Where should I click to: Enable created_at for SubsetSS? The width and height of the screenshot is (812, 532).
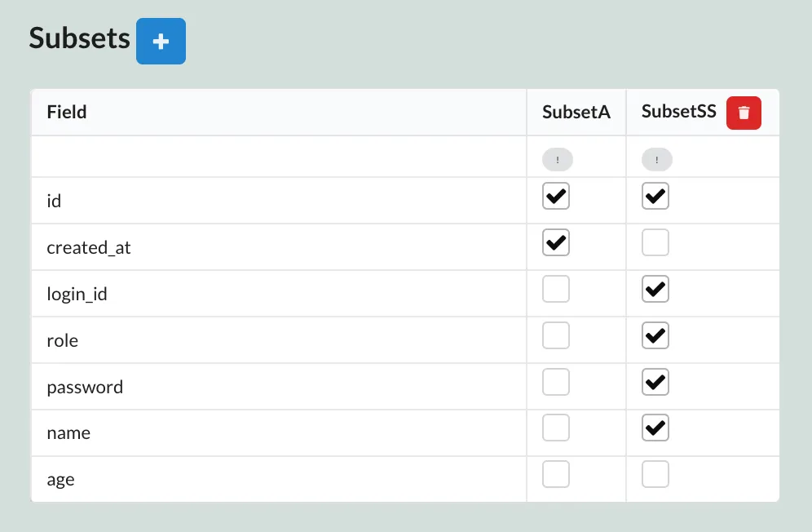tap(655, 243)
